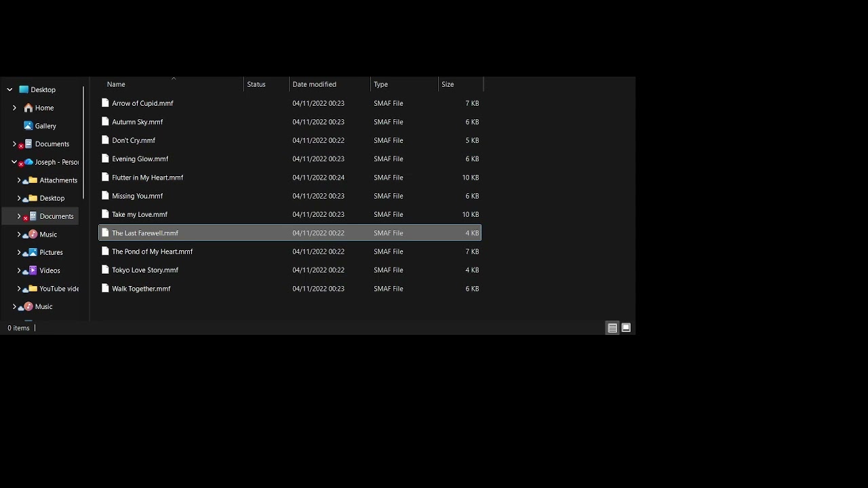Image resolution: width=868 pixels, height=488 pixels.
Task: Expand the Desktop subfolder under Joseph - Personal
Action: (x=19, y=198)
